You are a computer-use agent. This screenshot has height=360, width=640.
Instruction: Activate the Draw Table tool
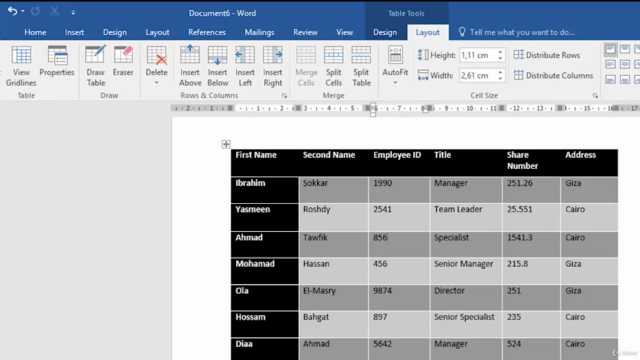click(96, 66)
